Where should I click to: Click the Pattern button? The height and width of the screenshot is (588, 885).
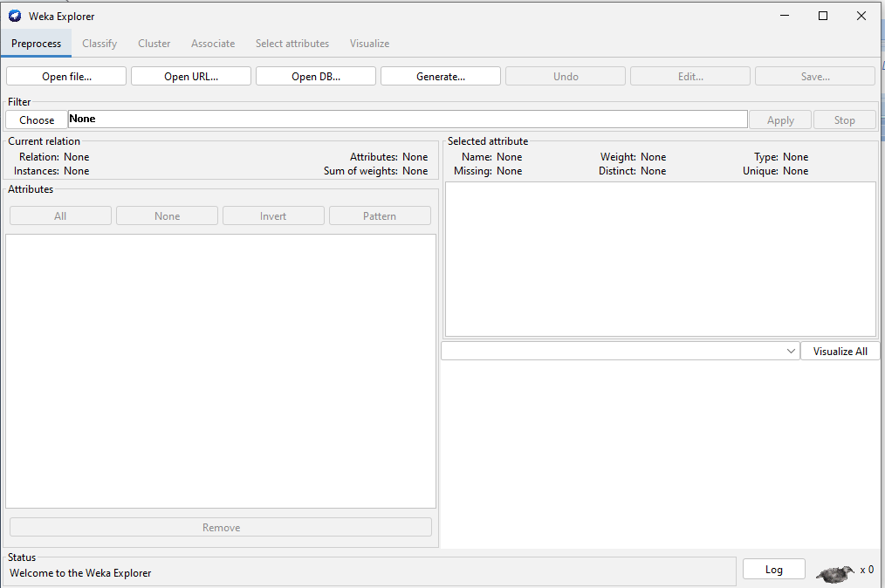380,215
